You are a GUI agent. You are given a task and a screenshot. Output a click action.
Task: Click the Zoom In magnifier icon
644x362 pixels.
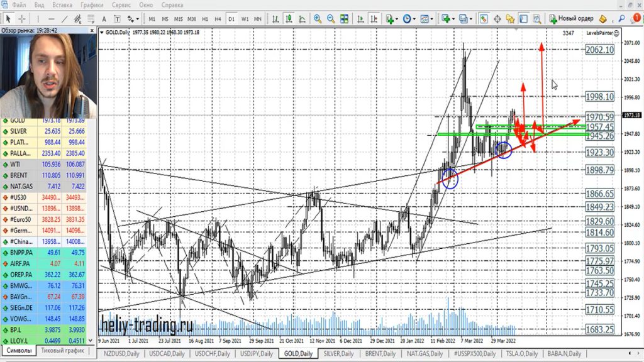coord(318,19)
